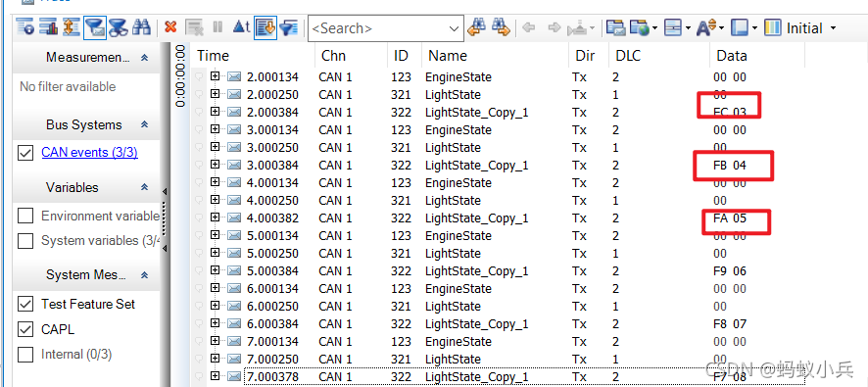Click the envelope icon on the 5.000384 row
868x387 pixels.
pos(234,270)
